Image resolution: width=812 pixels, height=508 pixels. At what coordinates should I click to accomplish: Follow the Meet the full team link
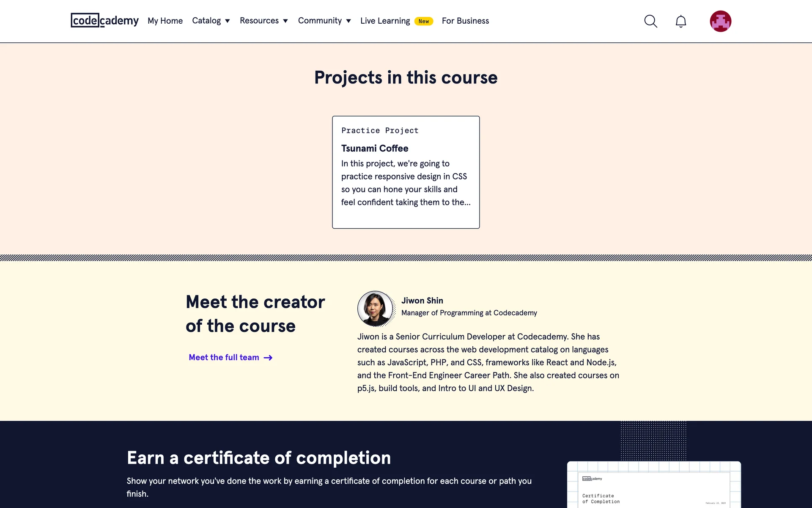click(x=224, y=357)
